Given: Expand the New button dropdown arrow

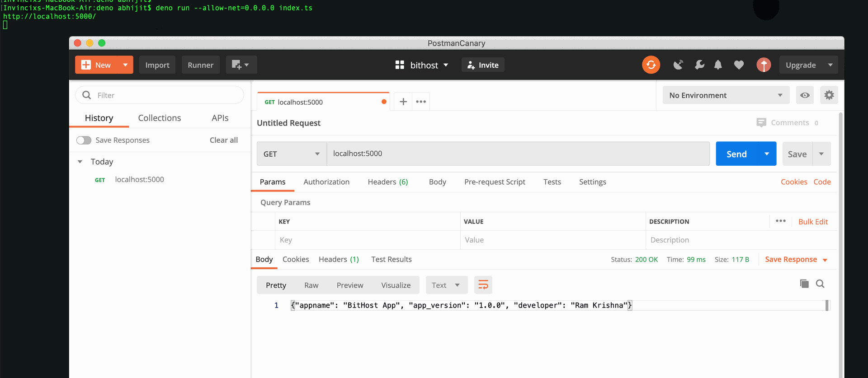Looking at the screenshot, I should 125,65.
